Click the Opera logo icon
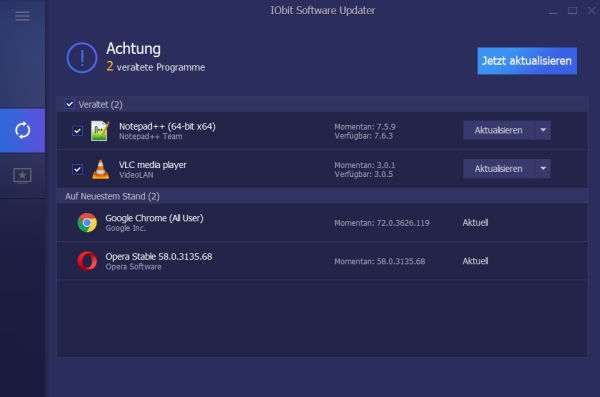The height and width of the screenshot is (397, 600). 87,261
